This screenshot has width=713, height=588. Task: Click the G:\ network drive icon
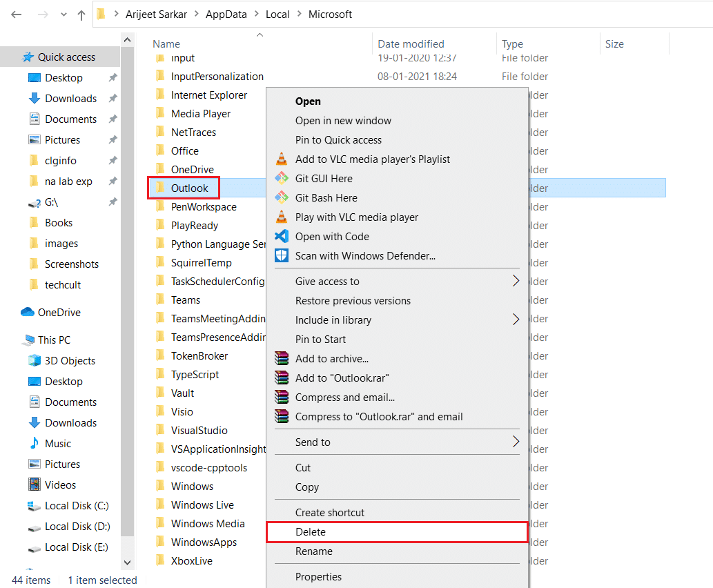point(35,203)
